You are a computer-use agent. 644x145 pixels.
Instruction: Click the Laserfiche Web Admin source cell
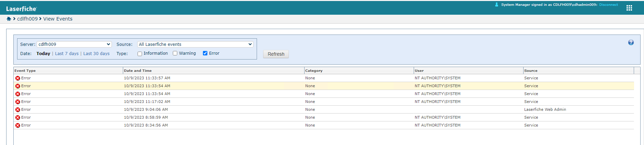click(x=545, y=110)
